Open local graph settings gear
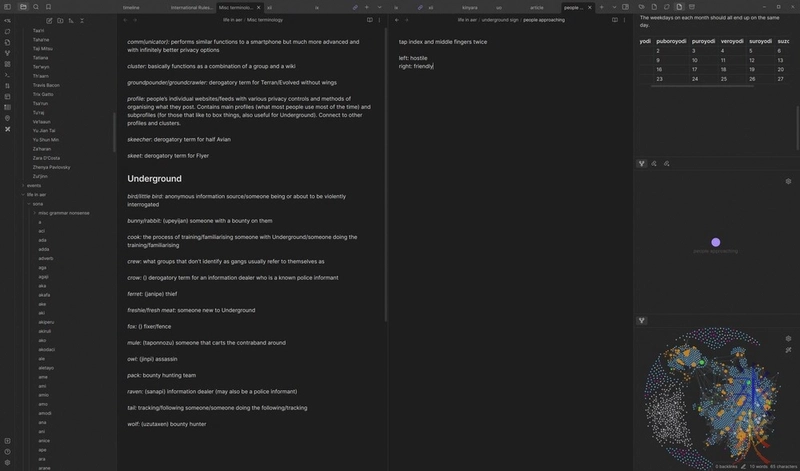800x471 pixels. [x=788, y=181]
